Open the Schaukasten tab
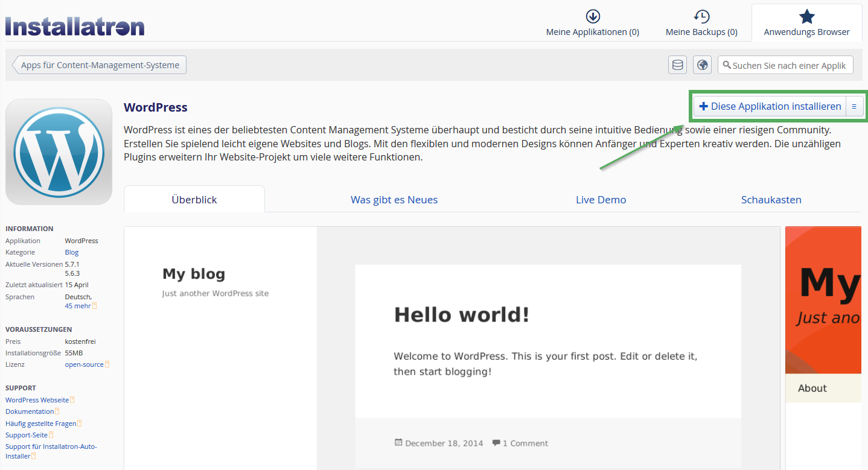The width and height of the screenshot is (868, 470). 771,199
